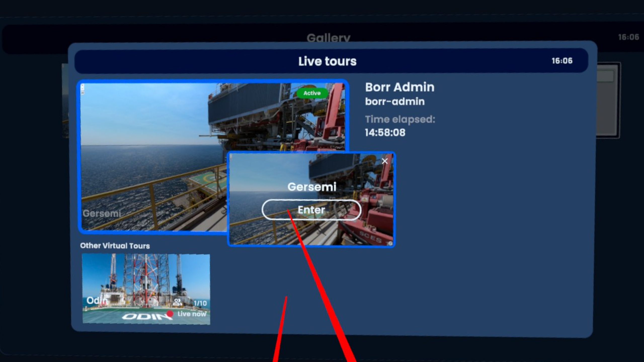
Task: Click the Odin name on the thumbnail
Action: (97, 300)
